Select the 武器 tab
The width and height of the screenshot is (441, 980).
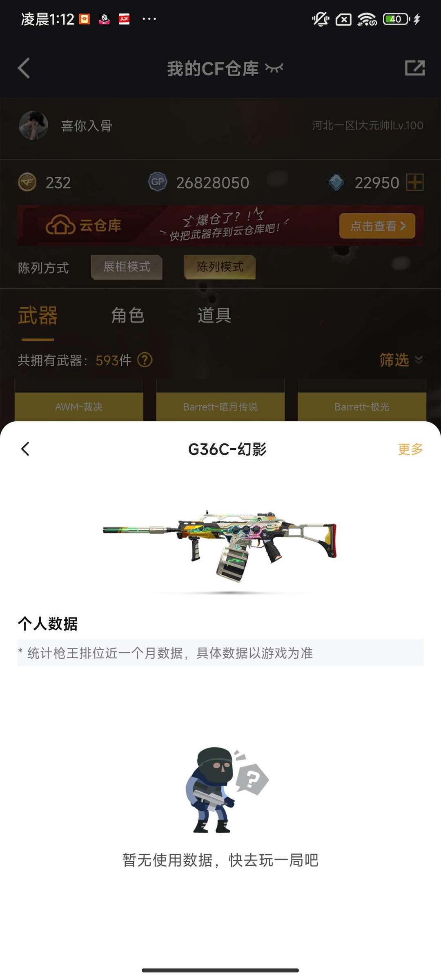(38, 316)
